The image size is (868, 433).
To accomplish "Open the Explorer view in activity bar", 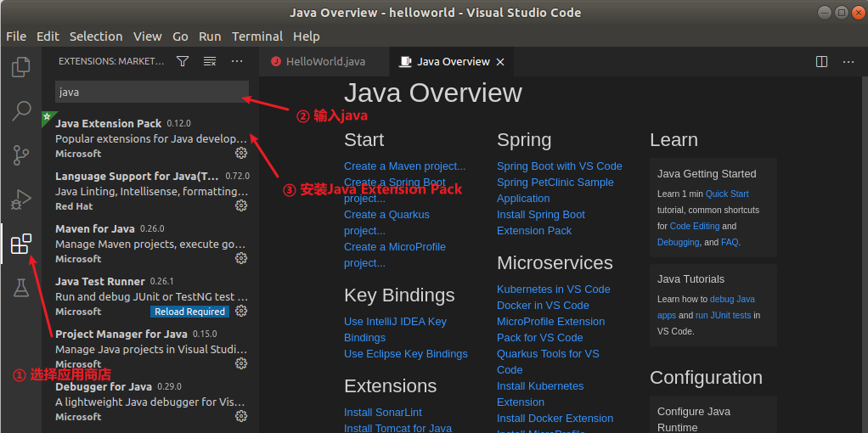I will [21, 67].
